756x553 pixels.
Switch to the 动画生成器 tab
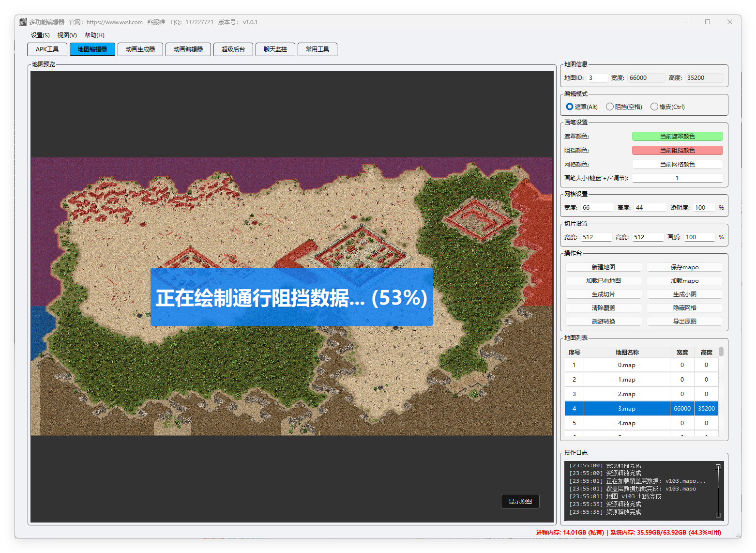click(140, 49)
